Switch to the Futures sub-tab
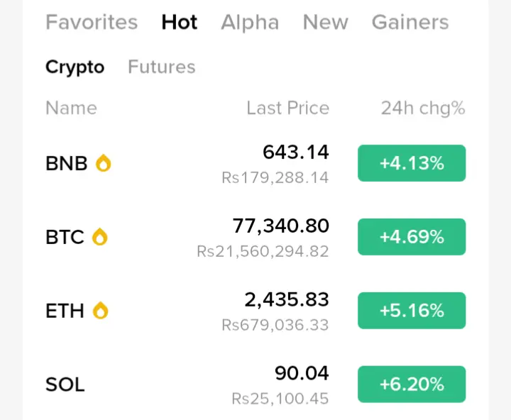 point(161,67)
